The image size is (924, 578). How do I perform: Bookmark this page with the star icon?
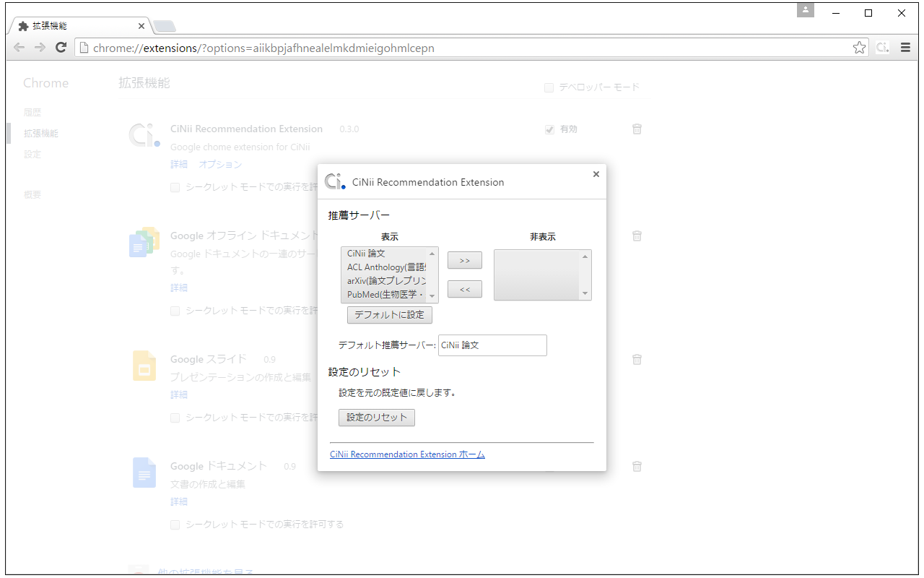click(x=859, y=48)
